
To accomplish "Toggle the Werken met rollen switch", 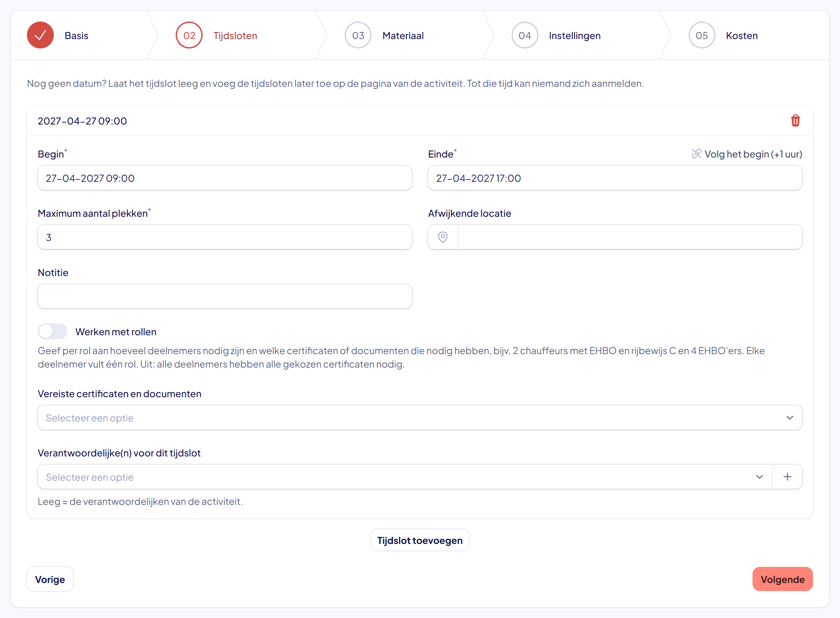I will coord(53,332).
